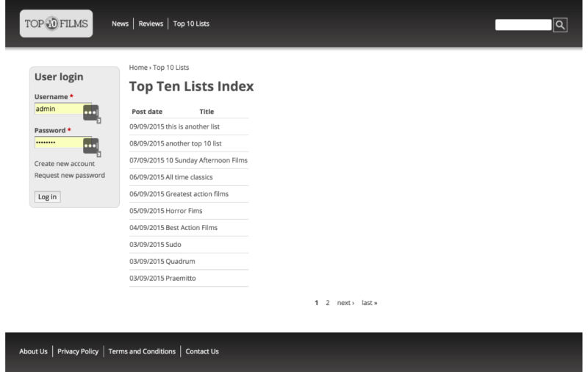Open '10 Sunday Afternoon Films' list
The image size is (588, 372).
[207, 160]
